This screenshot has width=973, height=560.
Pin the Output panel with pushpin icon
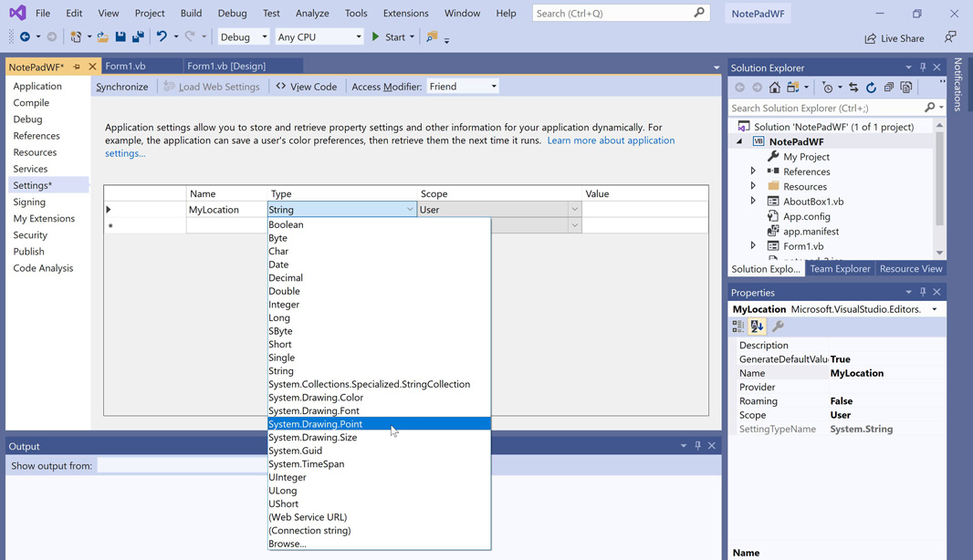[x=697, y=446]
